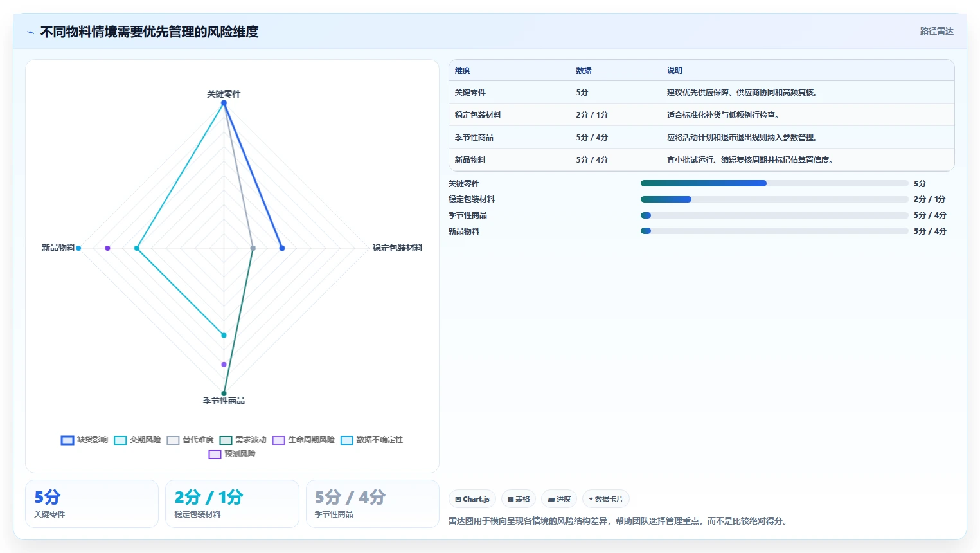980x553 pixels.
Task: Click the 路径雷达 label in the header
Action: coord(936,31)
